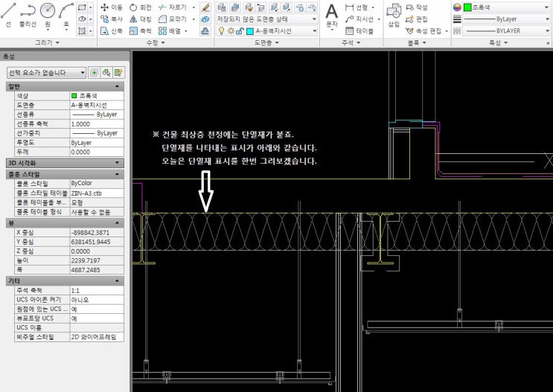Image resolution: width=553 pixels, height=392 pixels.
Task: Toggle layer freeze sun icon
Action: (231, 31)
